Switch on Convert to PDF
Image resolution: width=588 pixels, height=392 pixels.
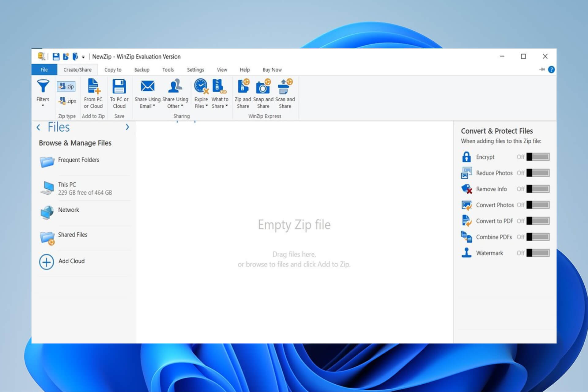tap(538, 221)
